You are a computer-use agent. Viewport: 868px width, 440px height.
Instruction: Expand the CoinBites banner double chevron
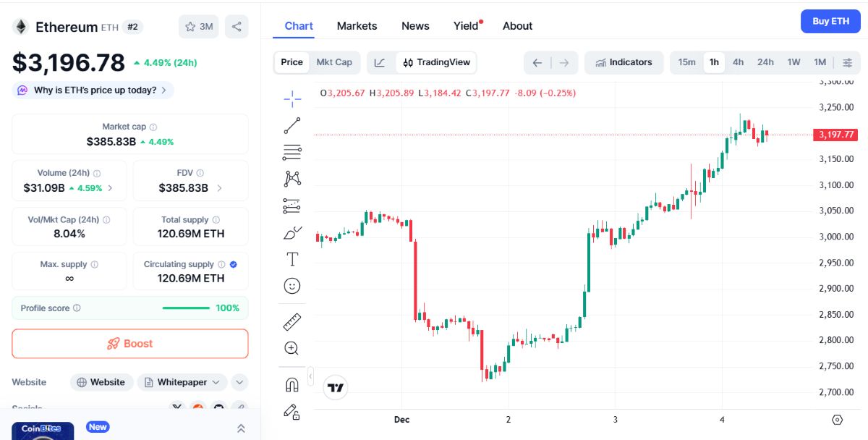point(241,428)
